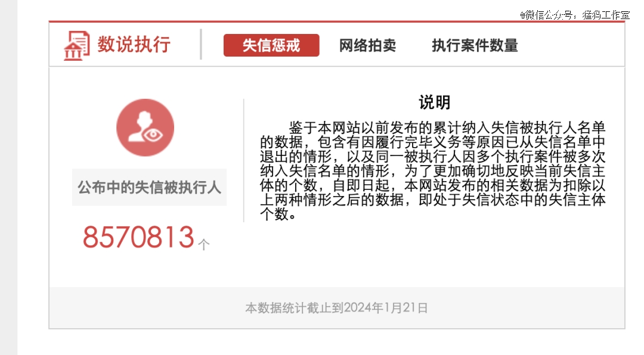This screenshot has width=644, height=355.
Task: Click the 说明 heading
Action: click(435, 102)
